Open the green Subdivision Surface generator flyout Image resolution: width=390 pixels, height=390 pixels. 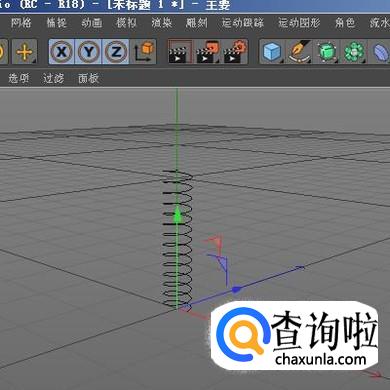tap(327, 52)
